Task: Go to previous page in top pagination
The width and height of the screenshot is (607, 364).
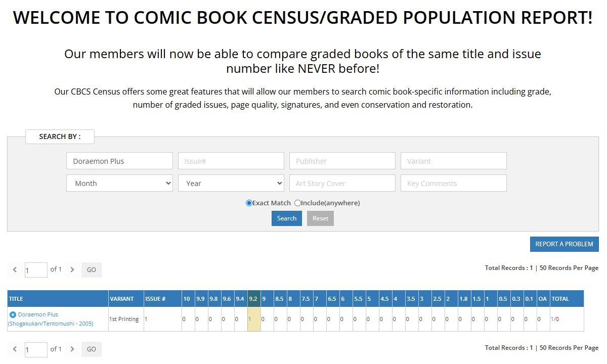Action: click(x=15, y=270)
